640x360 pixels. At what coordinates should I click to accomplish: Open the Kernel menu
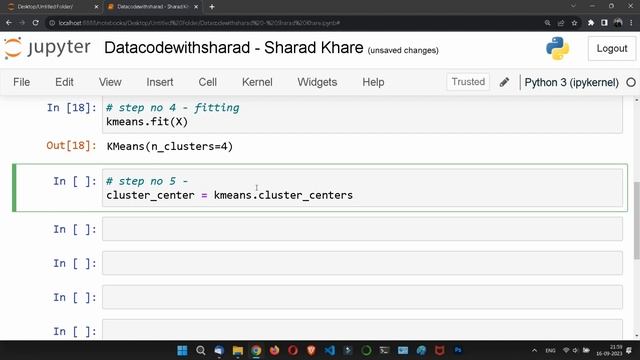pos(257,82)
